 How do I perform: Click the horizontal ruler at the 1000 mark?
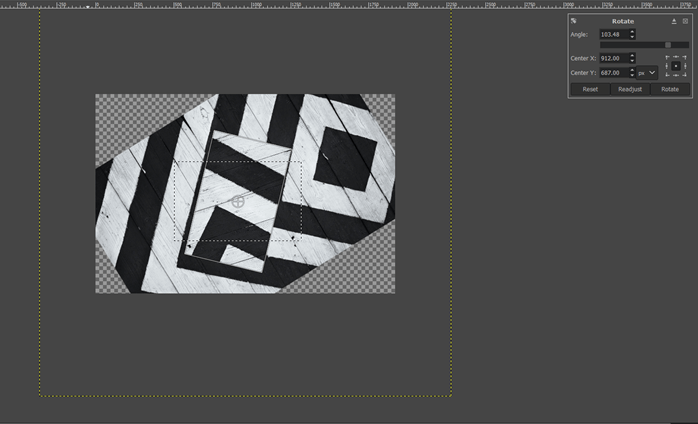pos(256,4)
